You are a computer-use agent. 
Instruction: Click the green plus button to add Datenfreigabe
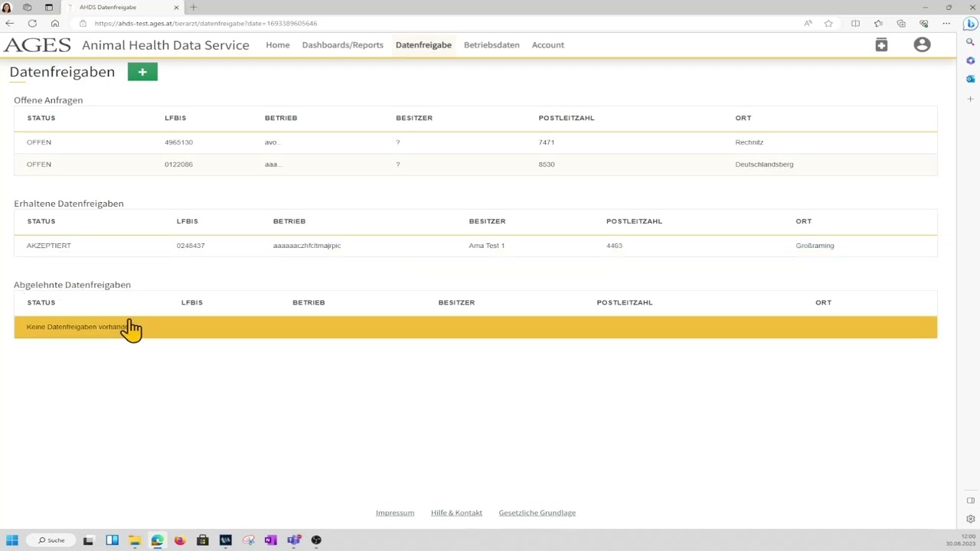click(x=142, y=72)
